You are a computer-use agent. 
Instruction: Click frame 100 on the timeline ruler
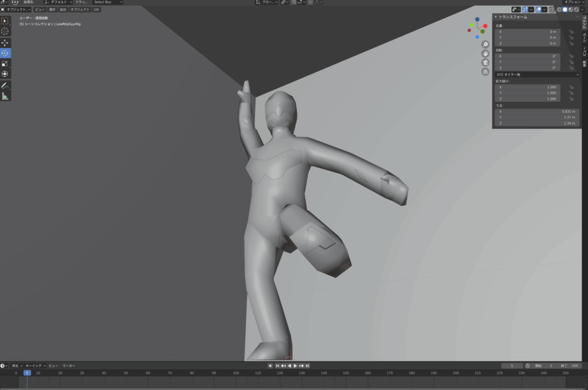tap(236, 373)
